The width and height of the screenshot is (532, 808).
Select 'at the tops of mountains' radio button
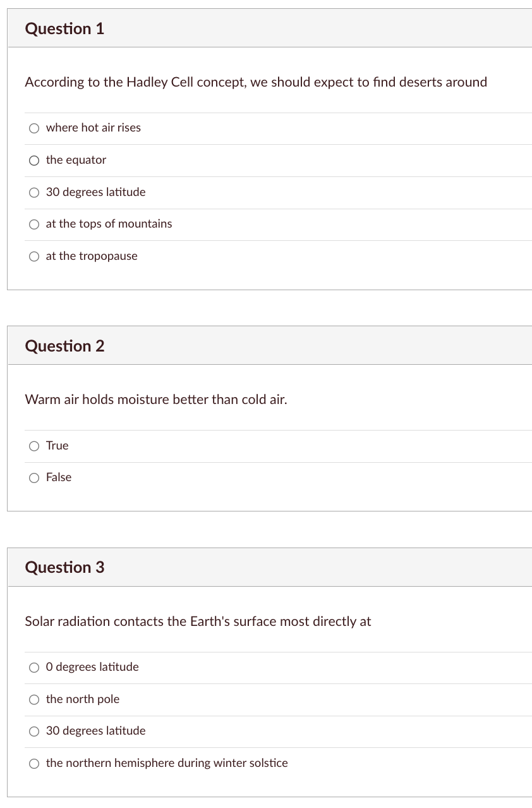tap(34, 224)
